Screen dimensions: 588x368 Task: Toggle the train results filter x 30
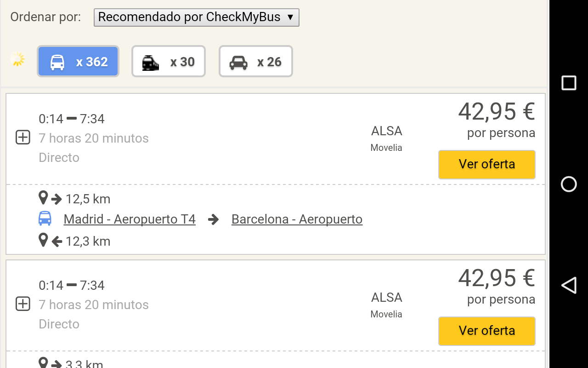pyautogui.click(x=168, y=61)
